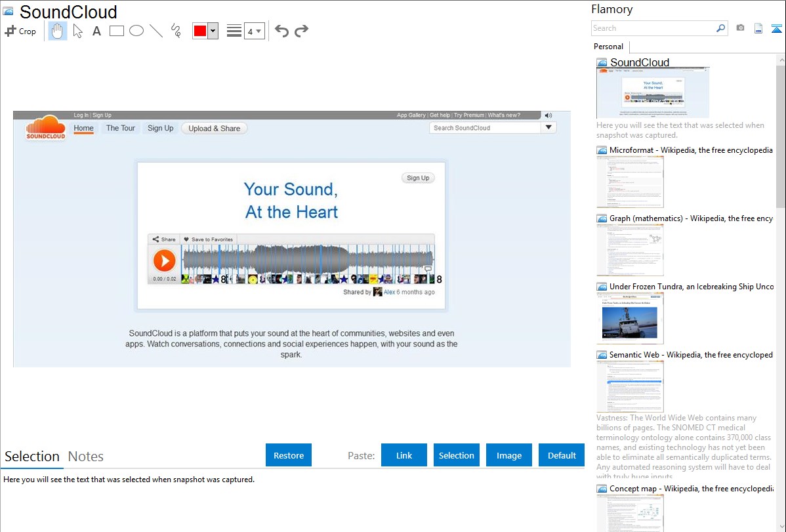This screenshot has width=786, height=532.
Task: Open the Semantic Web snapshot thumbnail
Action: 630,386
